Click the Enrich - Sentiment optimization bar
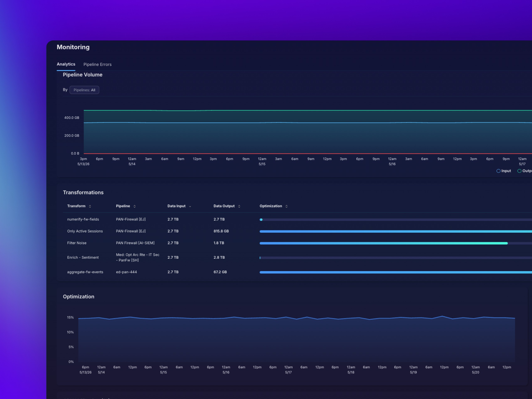 (x=396, y=258)
